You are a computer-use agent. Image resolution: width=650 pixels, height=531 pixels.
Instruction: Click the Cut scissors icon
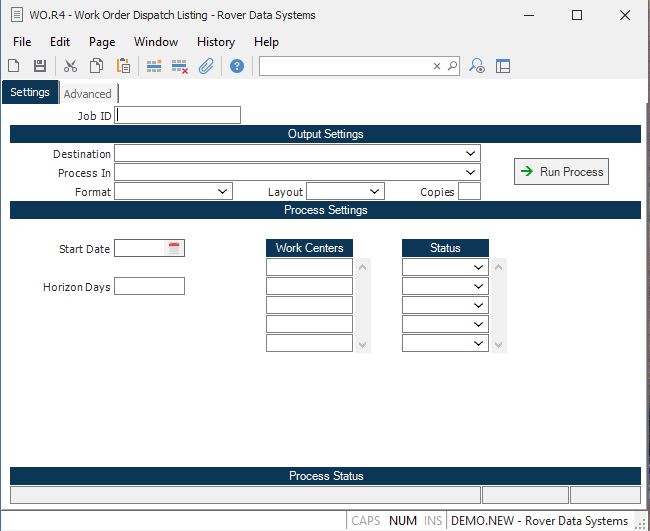(70, 66)
